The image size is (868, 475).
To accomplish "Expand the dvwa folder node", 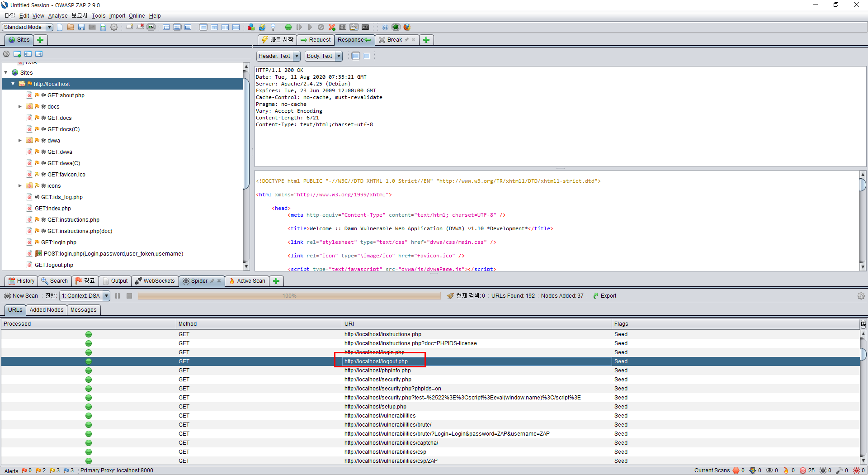I will (20, 141).
